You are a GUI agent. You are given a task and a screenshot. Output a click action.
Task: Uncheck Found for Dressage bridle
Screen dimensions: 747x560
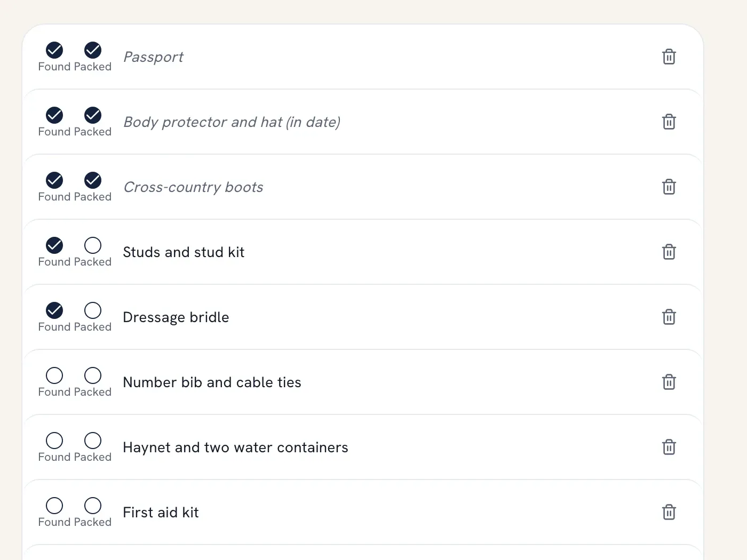pyautogui.click(x=54, y=310)
